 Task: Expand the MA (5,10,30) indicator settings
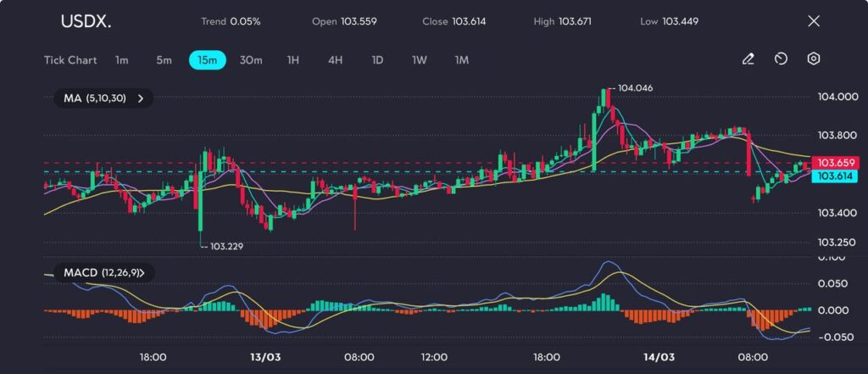pyautogui.click(x=103, y=98)
